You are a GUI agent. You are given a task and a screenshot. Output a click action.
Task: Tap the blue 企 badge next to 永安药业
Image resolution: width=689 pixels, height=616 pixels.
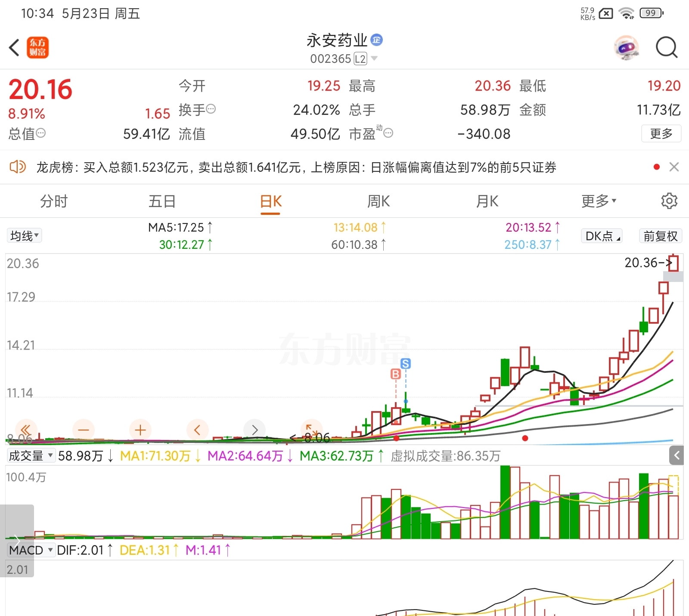click(x=377, y=40)
